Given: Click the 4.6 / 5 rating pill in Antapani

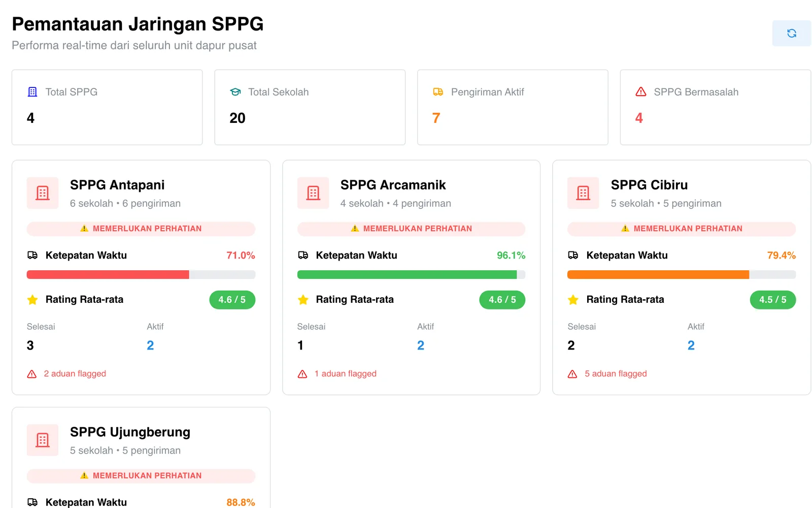Looking at the screenshot, I should tap(232, 300).
